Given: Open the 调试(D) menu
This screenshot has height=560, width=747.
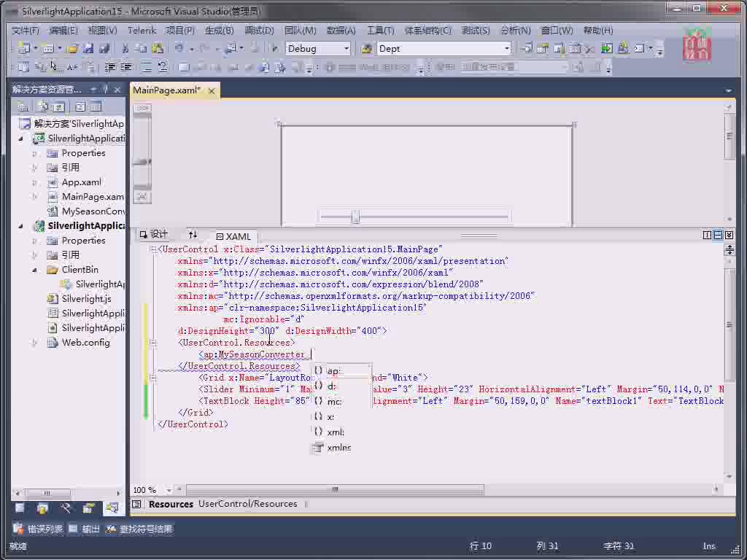Looking at the screenshot, I should pyautogui.click(x=259, y=31).
